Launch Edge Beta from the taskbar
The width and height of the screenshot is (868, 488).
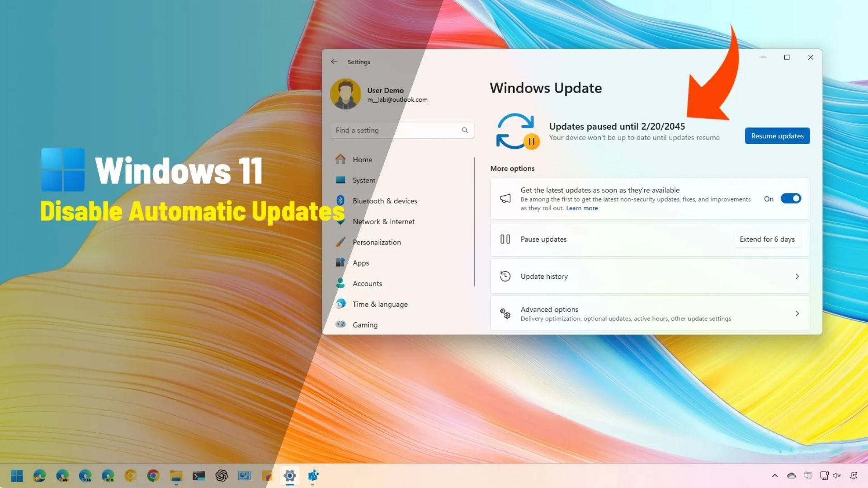[x=85, y=476]
